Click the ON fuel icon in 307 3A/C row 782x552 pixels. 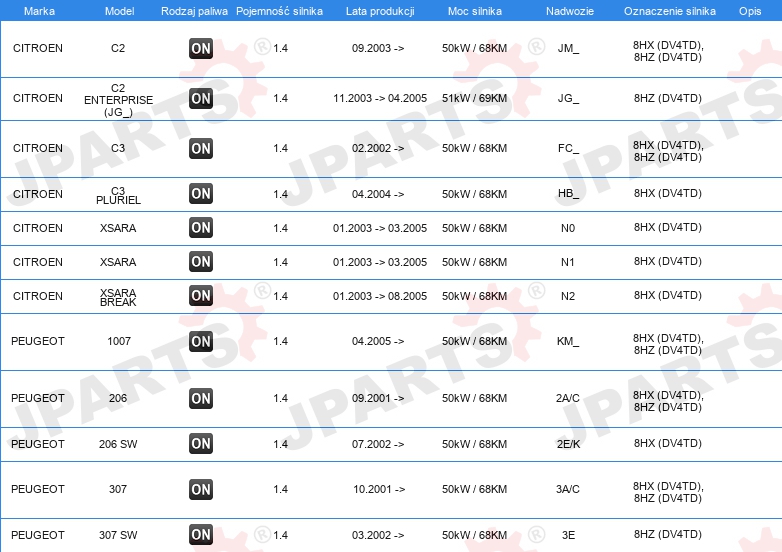tap(201, 489)
